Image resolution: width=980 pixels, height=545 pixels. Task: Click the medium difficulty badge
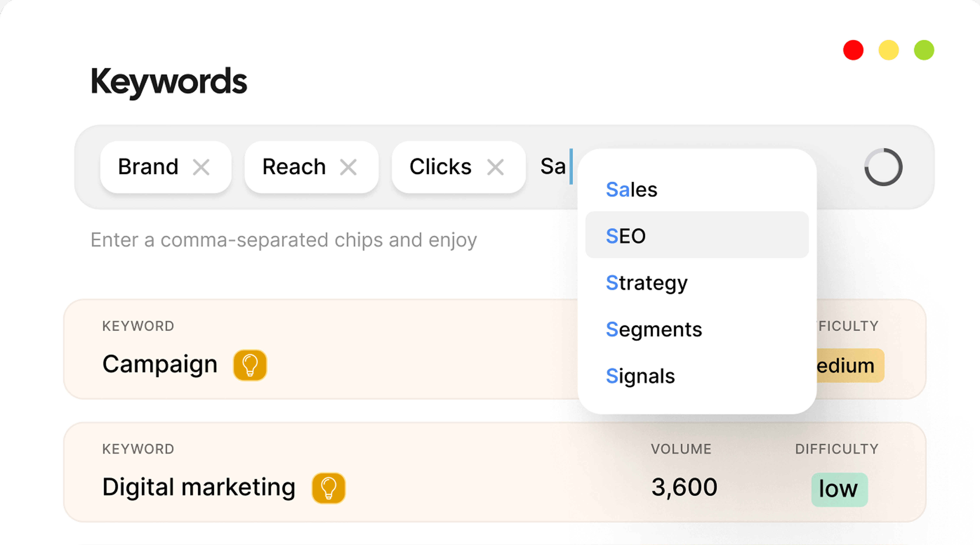tap(850, 365)
